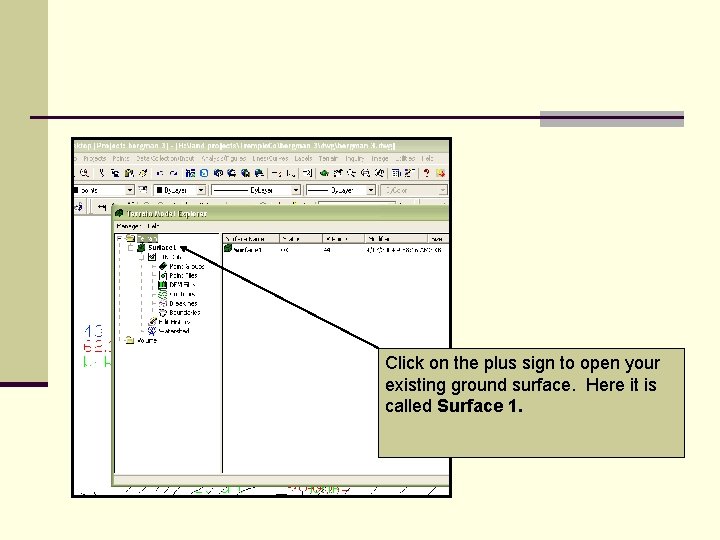This screenshot has height=540, width=720.
Task: Open the Points menu
Action: click(x=121, y=158)
